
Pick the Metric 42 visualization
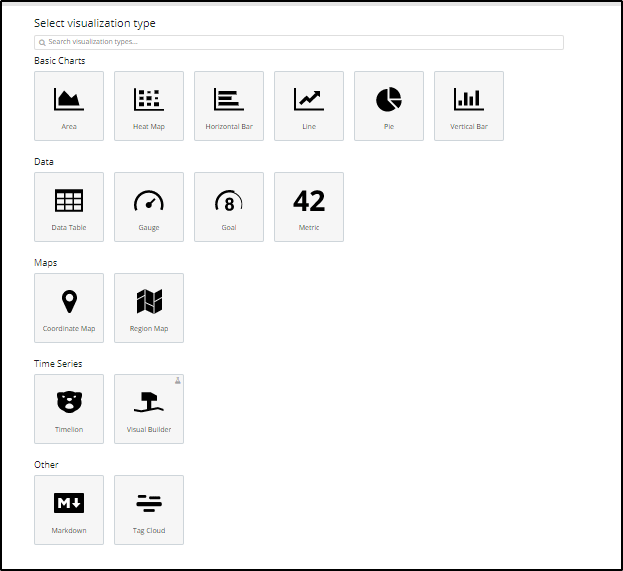(x=309, y=207)
